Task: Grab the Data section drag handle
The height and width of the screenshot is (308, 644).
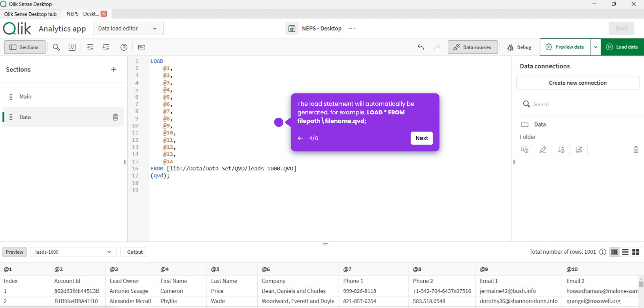Action: point(11,117)
